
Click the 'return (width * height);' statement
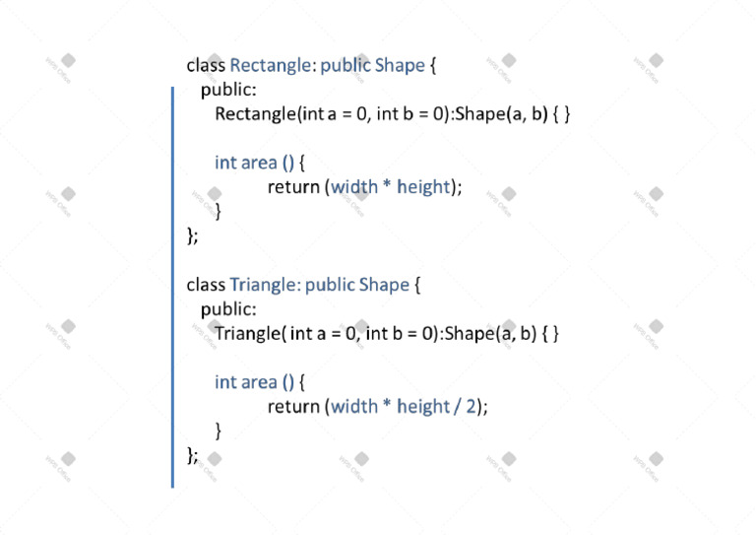pos(364,187)
